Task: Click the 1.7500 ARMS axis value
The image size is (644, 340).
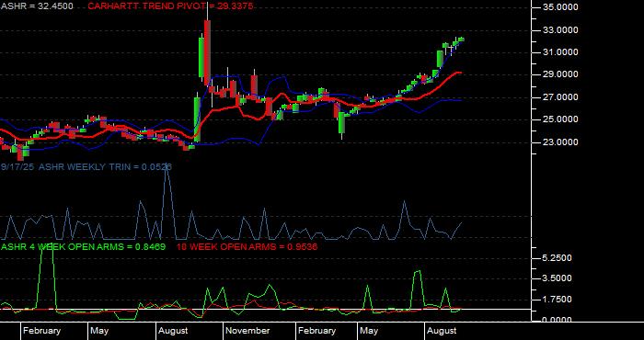Action: [557, 300]
